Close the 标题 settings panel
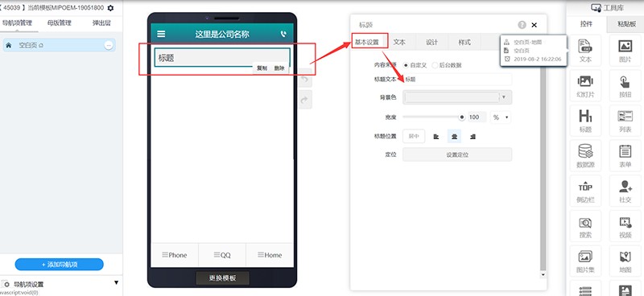The image size is (644, 296). click(534, 25)
